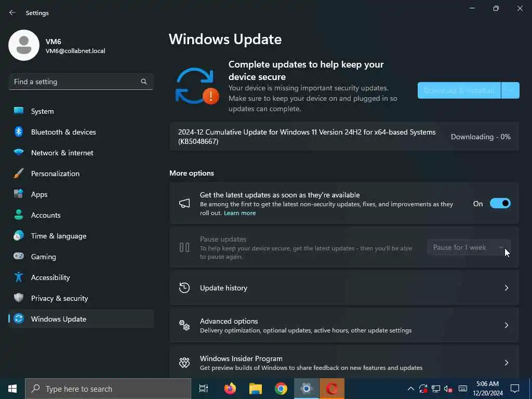Screen dimensions: 532x399
Task: Open the Apps settings category
Action: tap(81, 194)
